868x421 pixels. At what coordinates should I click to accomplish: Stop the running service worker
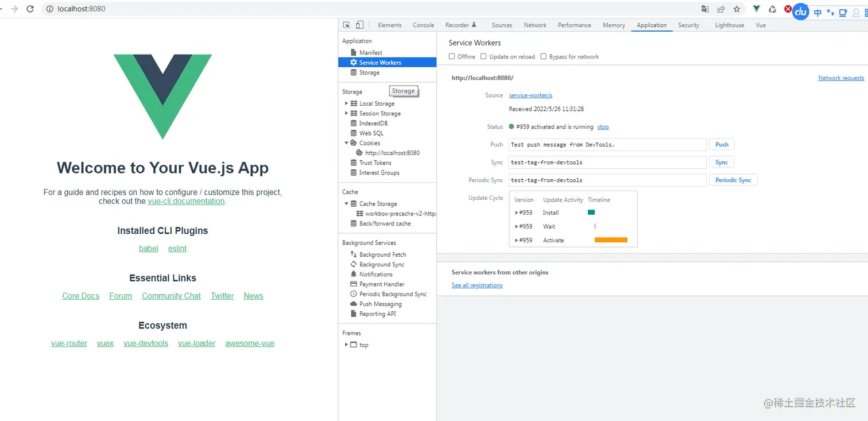(x=603, y=127)
